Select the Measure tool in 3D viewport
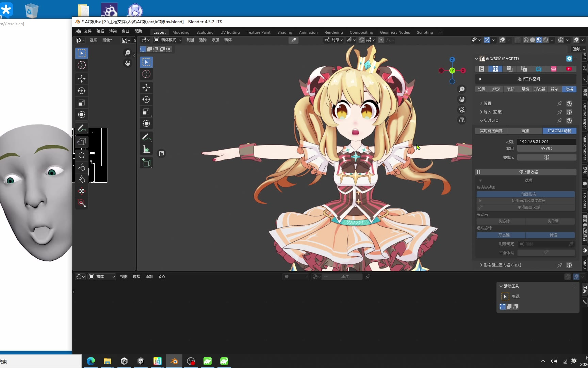The image size is (588, 368). tap(146, 149)
